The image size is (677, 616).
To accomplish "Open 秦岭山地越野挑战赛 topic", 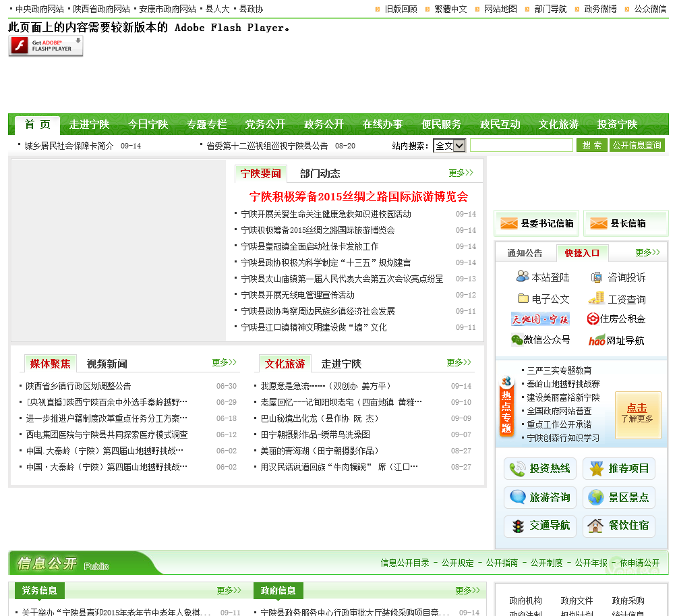I will tap(564, 384).
